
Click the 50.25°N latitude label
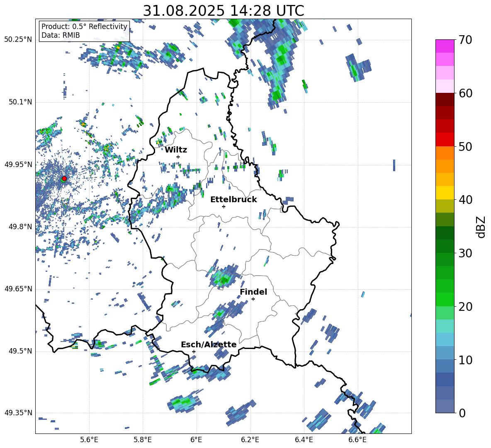(18, 40)
